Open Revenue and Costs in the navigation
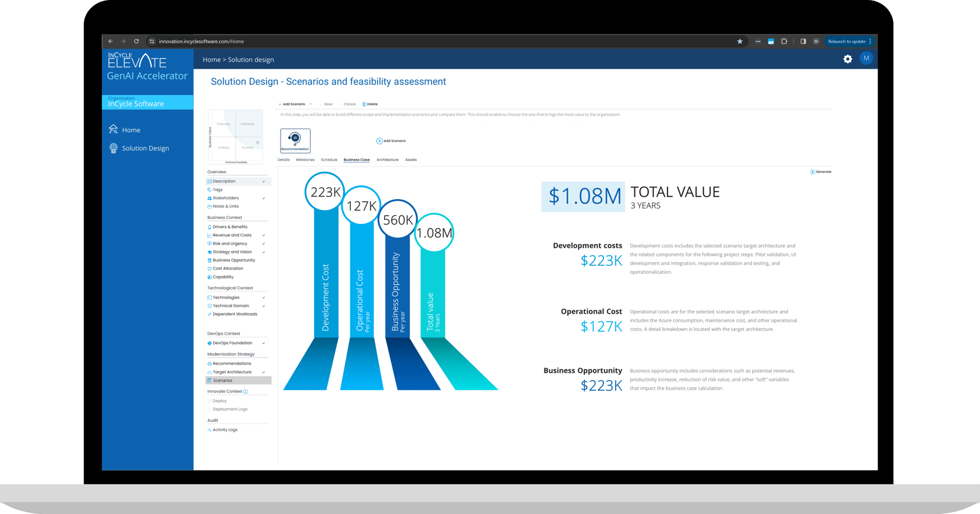The height and width of the screenshot is (514, 980). [x=232, y=235]
